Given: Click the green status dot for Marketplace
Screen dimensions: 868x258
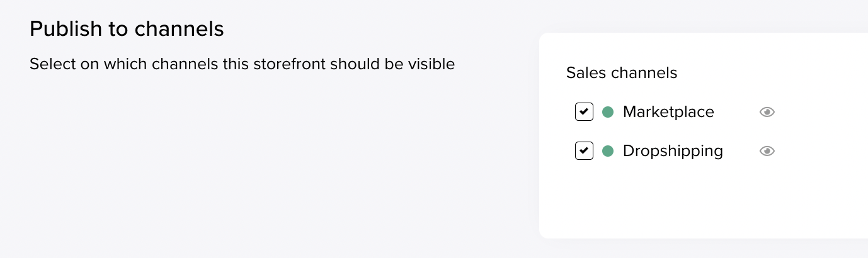Looking at the screenshot, I should click(608, 112).
